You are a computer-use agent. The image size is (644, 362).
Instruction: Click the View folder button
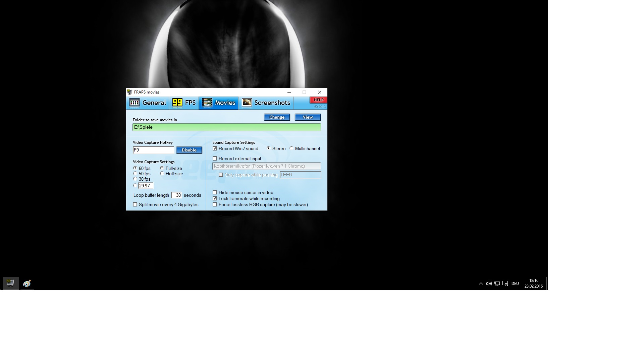[308, 117]
